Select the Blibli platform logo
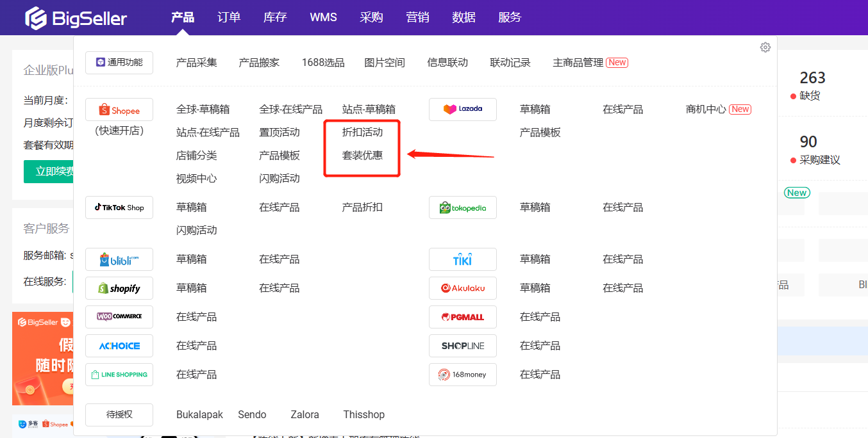868x438 pixels. (x=119, y=259)
